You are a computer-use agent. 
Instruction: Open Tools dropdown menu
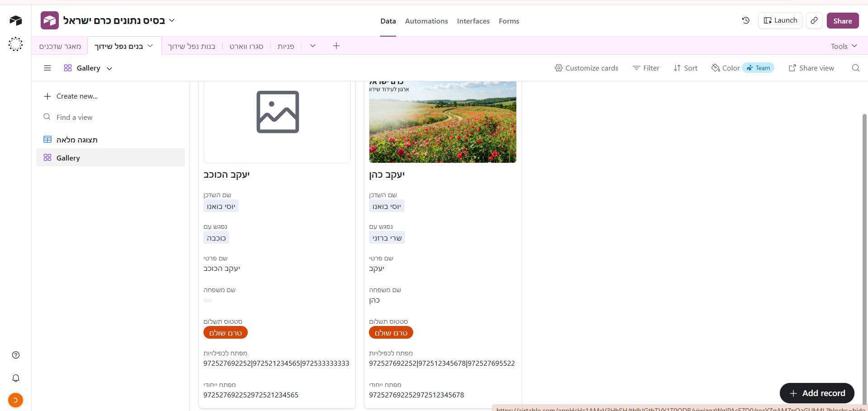coord(844,46)
